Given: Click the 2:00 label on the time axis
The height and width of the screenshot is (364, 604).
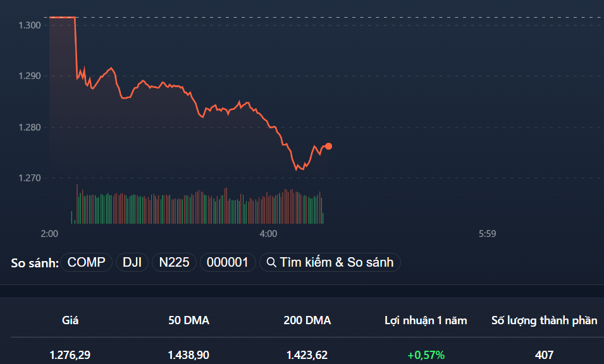Looking at the screenshot, I should point(50,234).
